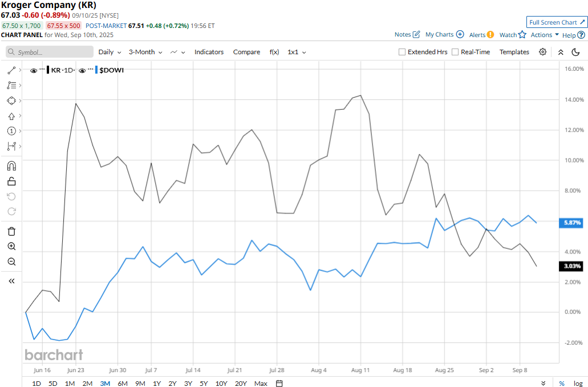Select the Fibonacci retracement tool
Image resolution: width=588 pixels, height=387 pixels.
point(11,85)
